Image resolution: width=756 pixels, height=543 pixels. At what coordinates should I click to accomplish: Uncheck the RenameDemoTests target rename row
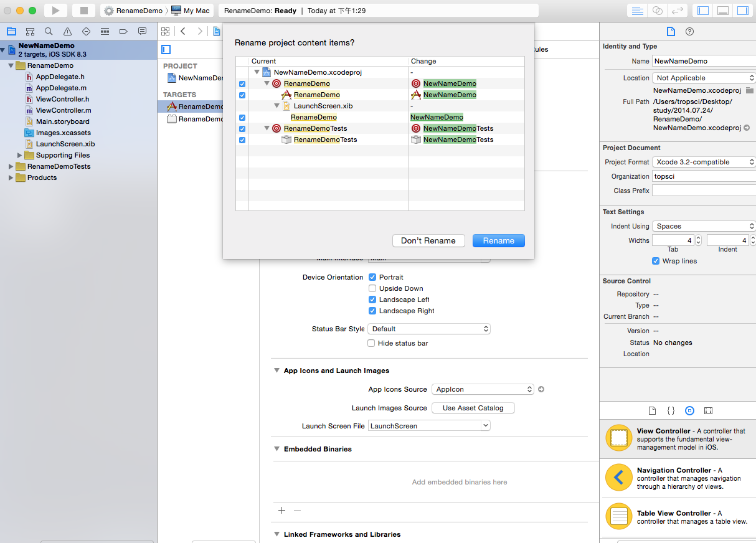(x=242, y=129)
